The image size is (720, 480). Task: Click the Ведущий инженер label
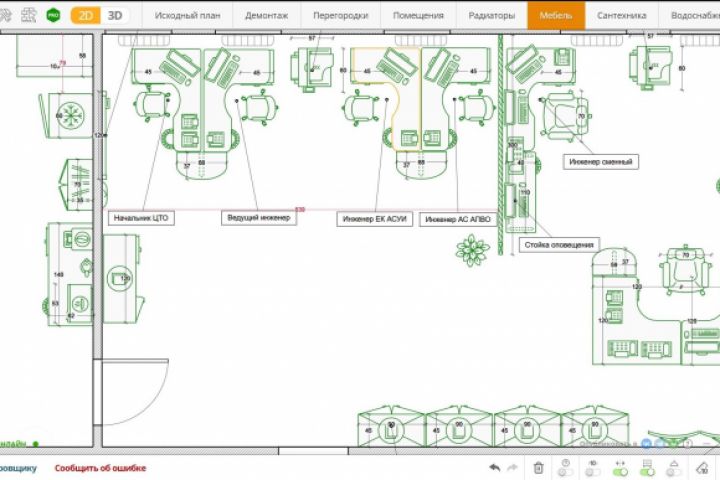(259, 218)
